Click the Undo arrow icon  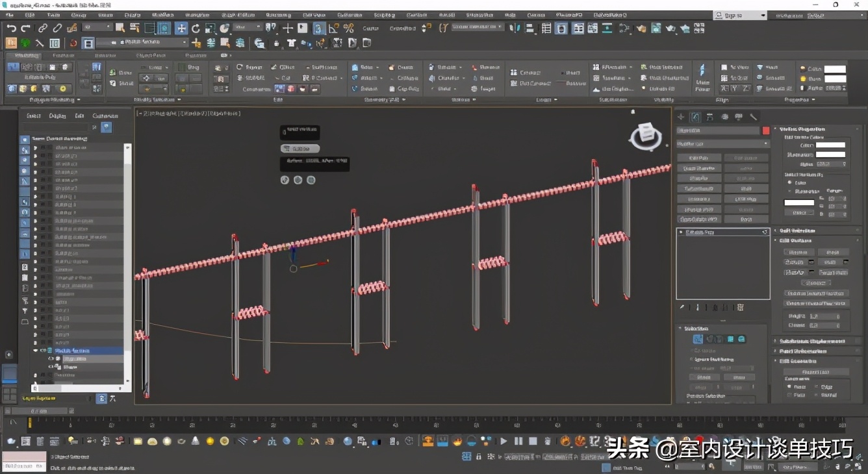point(11,28)
